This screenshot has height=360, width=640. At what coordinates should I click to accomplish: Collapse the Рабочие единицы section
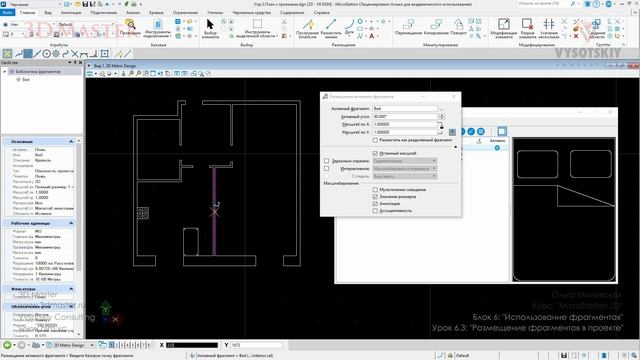click(71, 223)
